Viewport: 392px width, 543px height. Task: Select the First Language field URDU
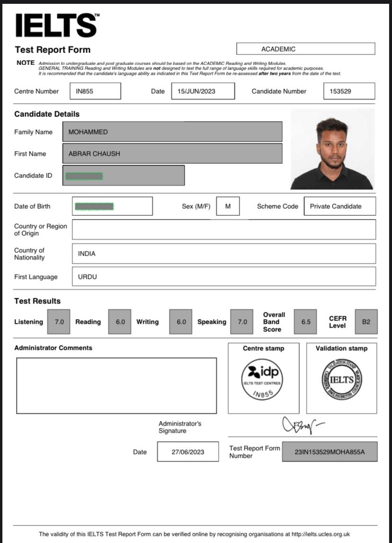pyautogui.click(x=223, y=277)
